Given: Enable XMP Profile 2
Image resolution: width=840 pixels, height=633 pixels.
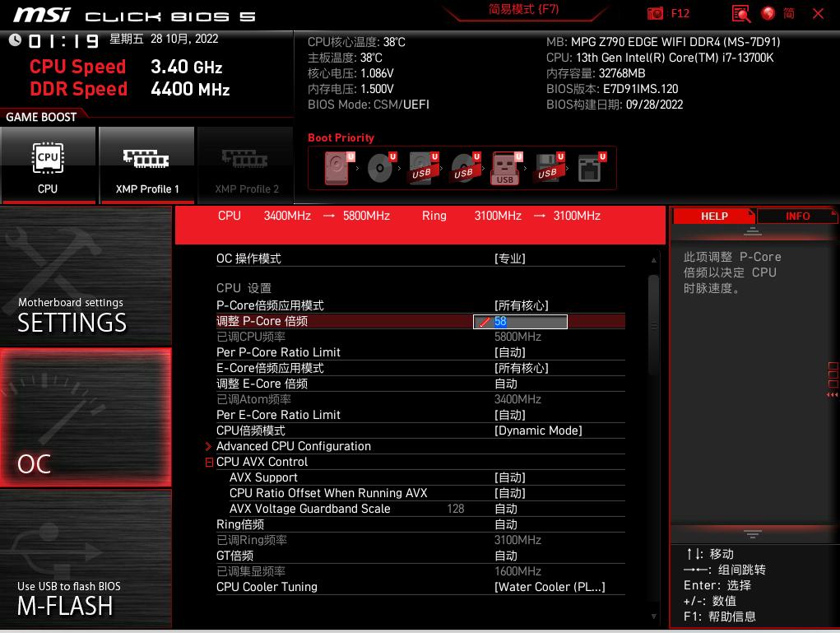Looking at the screenshot, I should click(246, 165).
